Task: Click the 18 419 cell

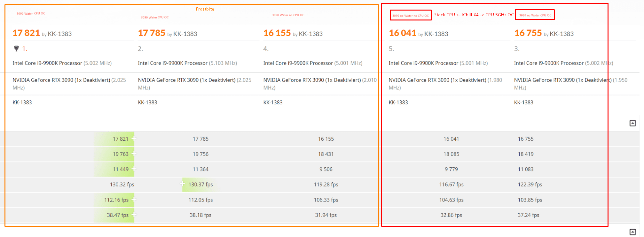Action: tap(526, 154)
